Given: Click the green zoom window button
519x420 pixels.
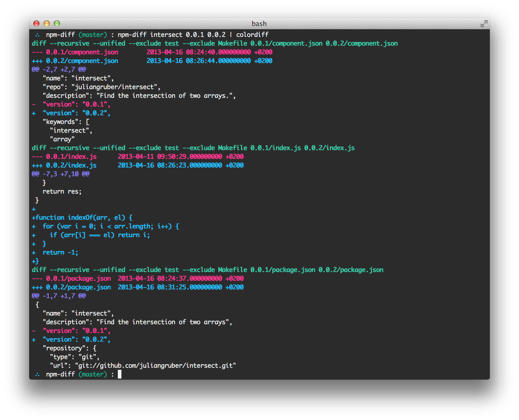Looking at the screenshot, I should click(57, 24).
